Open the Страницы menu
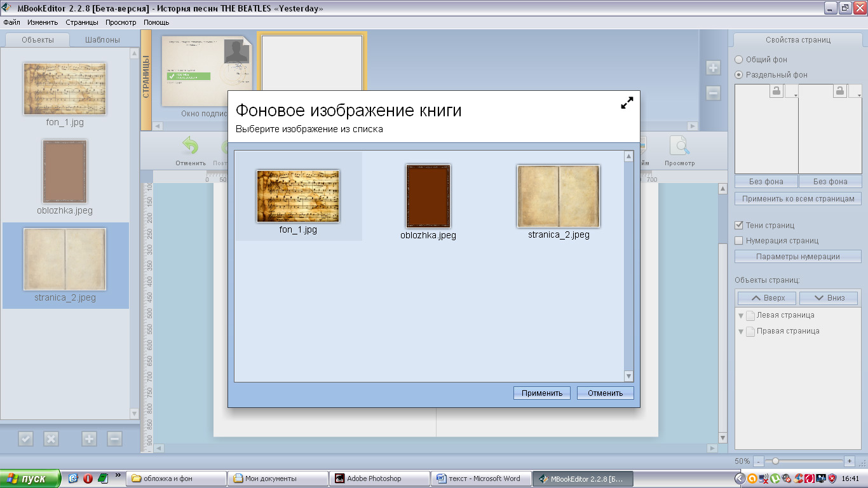This screenshot has width=868, height=488. [x=82, y=22]
